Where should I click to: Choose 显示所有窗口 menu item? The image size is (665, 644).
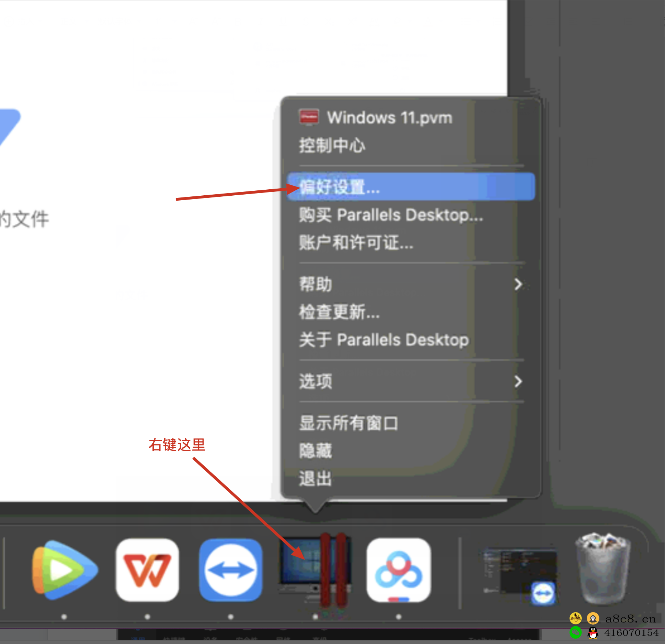click(411, 423)
